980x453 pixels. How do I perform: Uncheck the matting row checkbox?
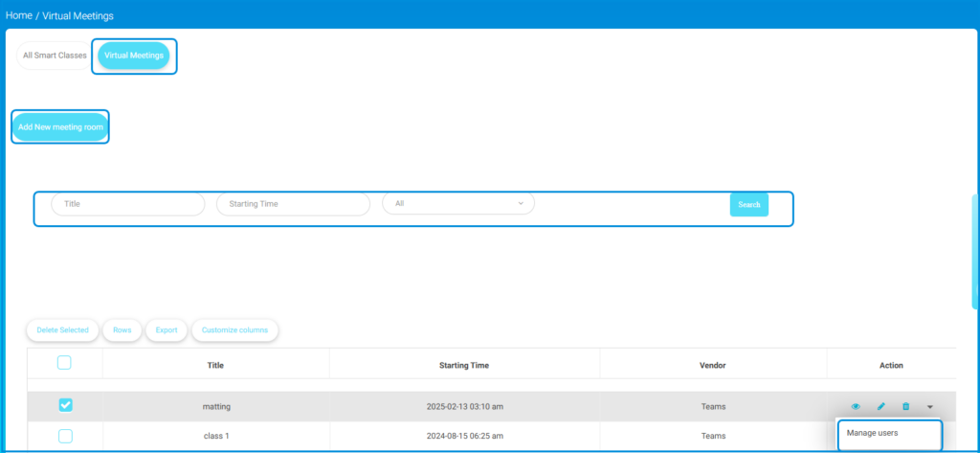click(x=65, y=405)
